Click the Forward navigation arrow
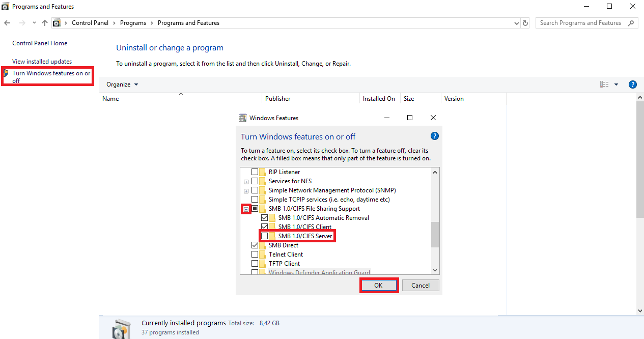The height and width of the screenshot is (339, 644). click(x=22, y=23)
